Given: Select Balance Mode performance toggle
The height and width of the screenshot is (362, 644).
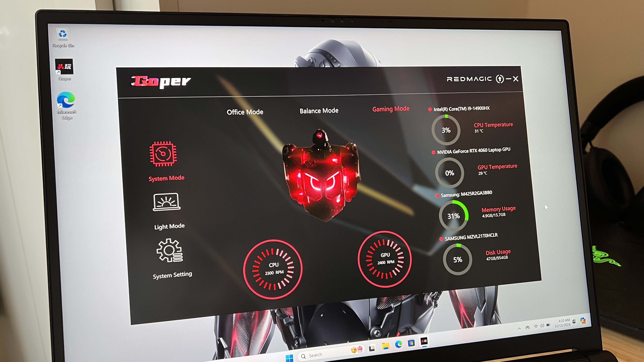Looking at the screenshot, I should click(318, 110).
